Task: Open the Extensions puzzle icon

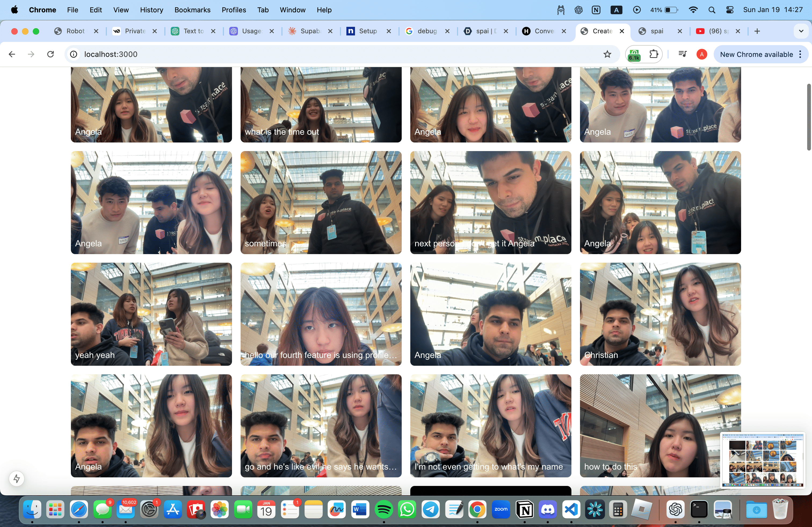Action: coord(653,54)
